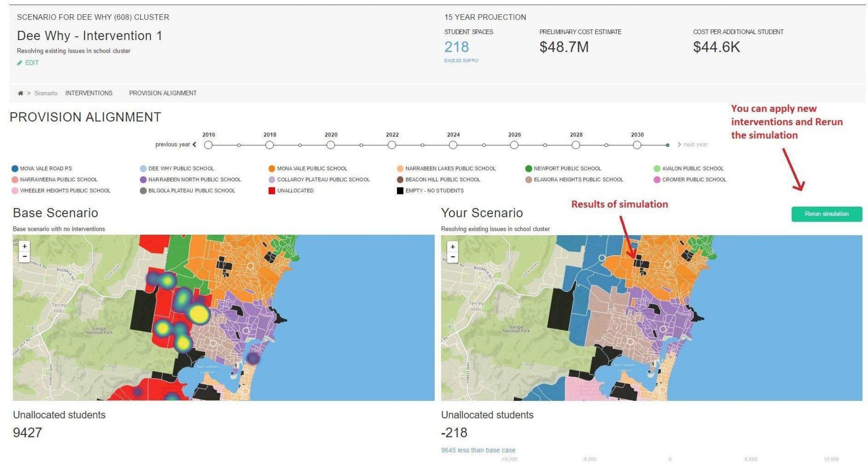Switch to the PROVISION ALIGNMENT tab

[162, 93]
